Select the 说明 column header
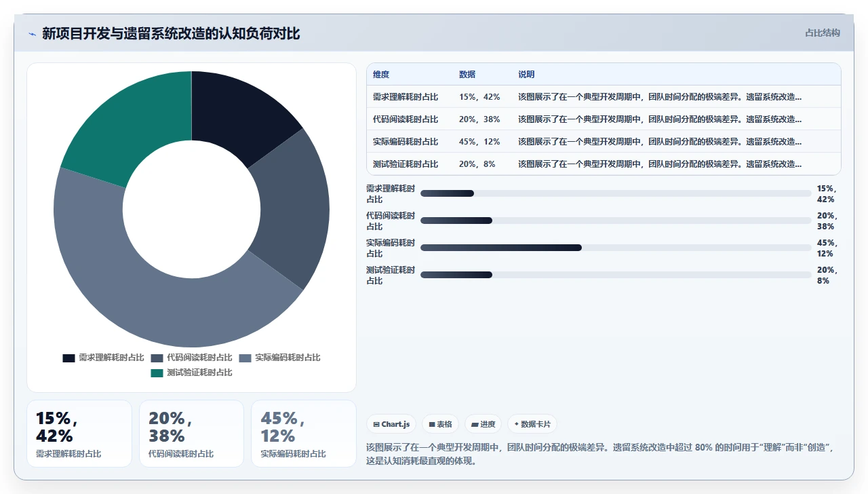The image size is (868, 494). click(526, 74)
